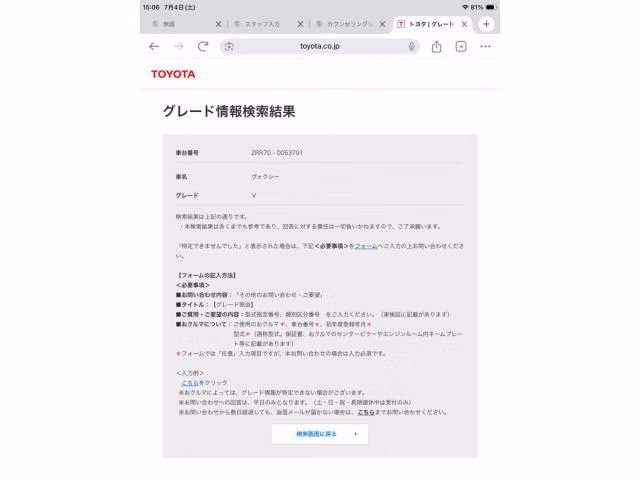This screenshot has height=480, width=640.
Task: Close the first browser tab
Action: 218,24
